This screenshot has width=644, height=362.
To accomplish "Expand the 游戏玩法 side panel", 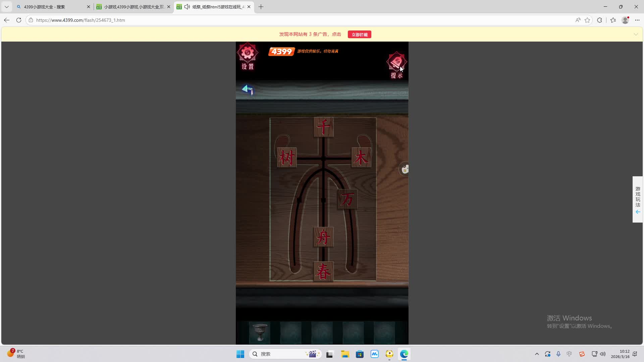I will [638, 199].
